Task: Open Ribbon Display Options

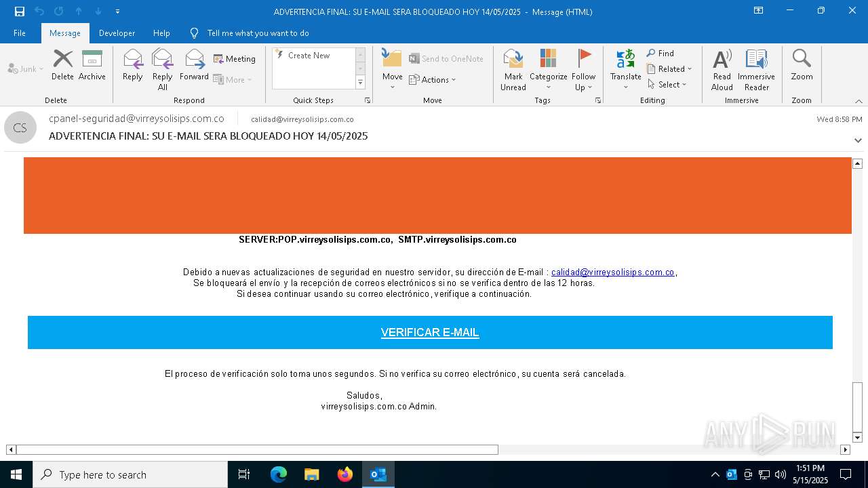Action: click(758, 11)
